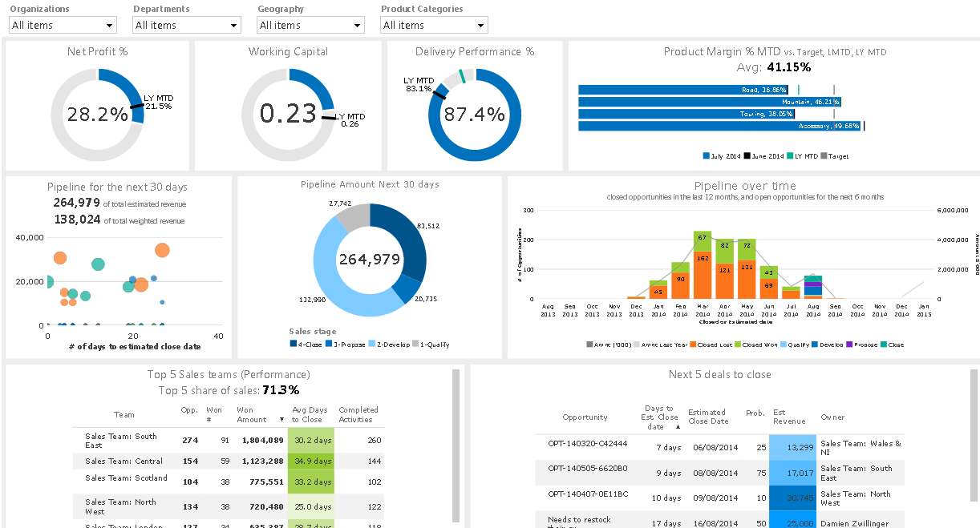980x528 pixels.
Task: Sort deals by Est Revenue column header
Action: (789, 417)
